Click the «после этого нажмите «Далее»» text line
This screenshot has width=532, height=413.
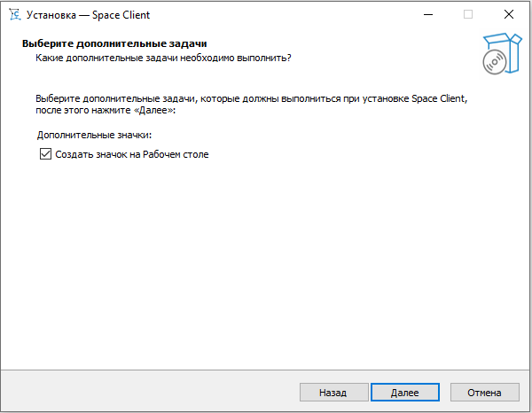(x=106, y=110)
